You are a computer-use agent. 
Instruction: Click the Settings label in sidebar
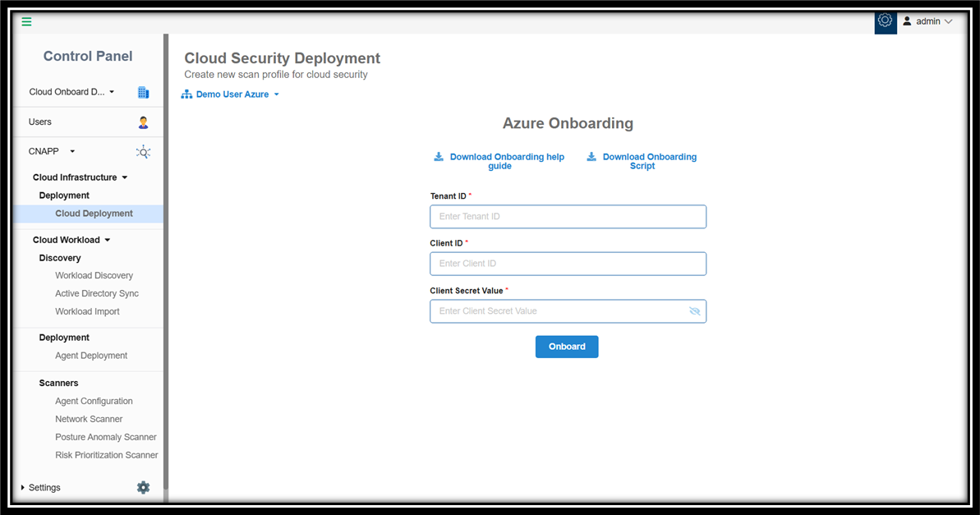coord(44,488)
